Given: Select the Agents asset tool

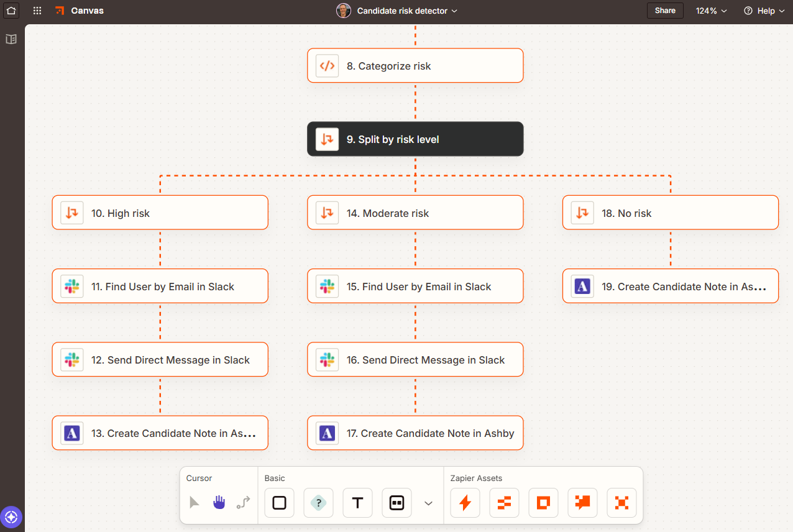Looking at the screenshot, I should coord(621,503).
